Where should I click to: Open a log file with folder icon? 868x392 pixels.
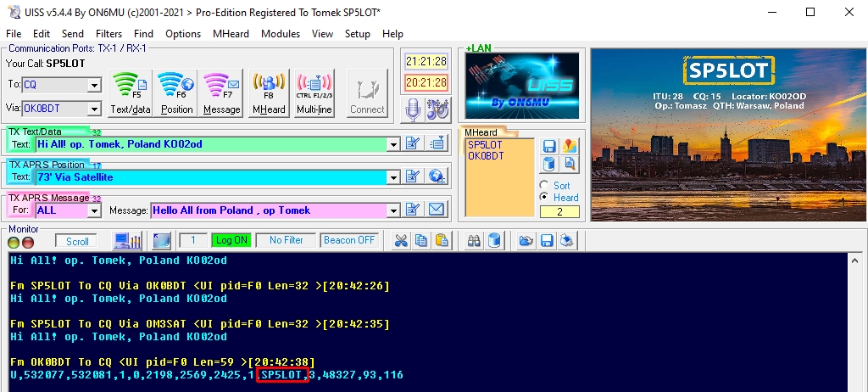click(x=526, y=241)
